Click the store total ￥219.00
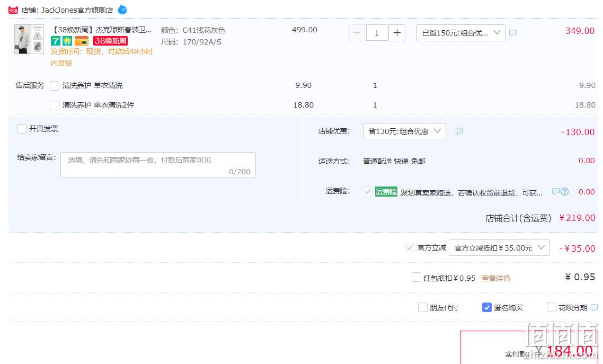The image size is (603, 364). point(577,218)
